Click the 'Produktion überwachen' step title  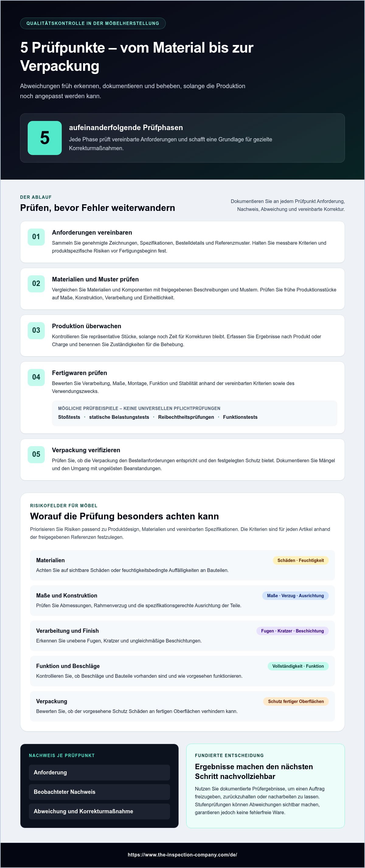coord(86,326)
